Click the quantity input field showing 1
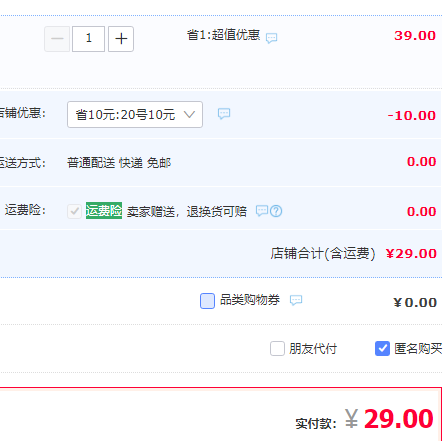 tap(89, 39)
